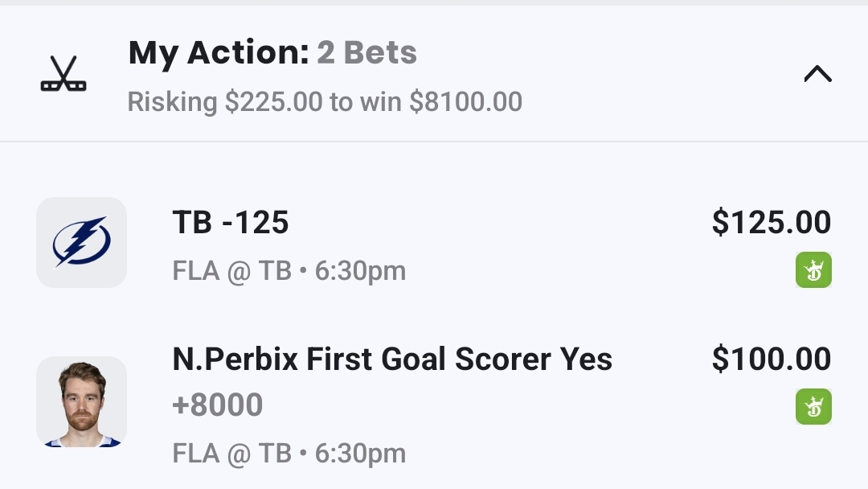
Task: Tap the $100.00 wager amount
Action: pyautogui.click(x=771, y=360)
